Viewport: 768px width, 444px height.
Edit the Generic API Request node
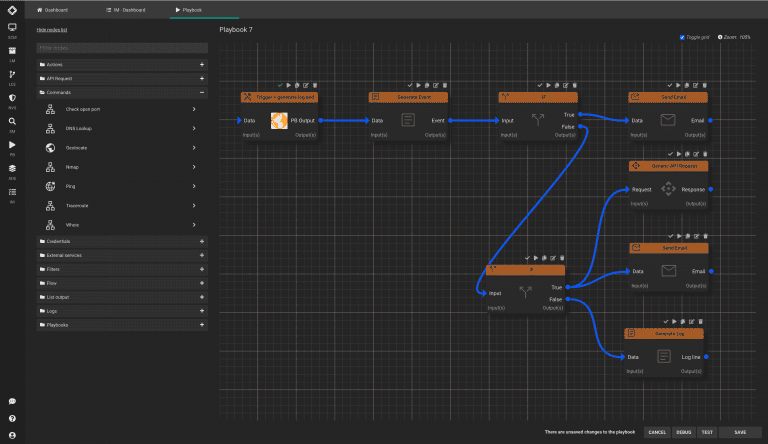click(x=696, y=154)
